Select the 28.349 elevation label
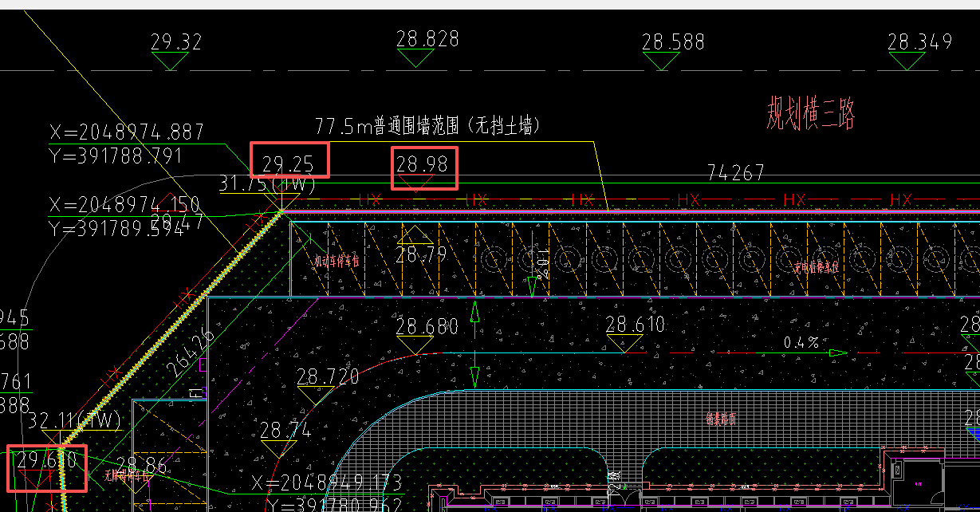The width and height of the screenshot is (980, 512). coord(919,41)
